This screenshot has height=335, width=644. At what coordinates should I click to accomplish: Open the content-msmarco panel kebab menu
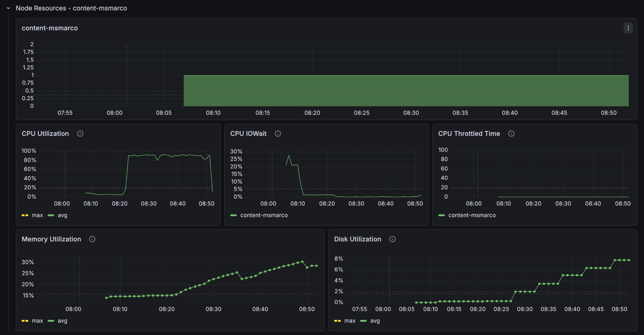(x=628, y=28)
